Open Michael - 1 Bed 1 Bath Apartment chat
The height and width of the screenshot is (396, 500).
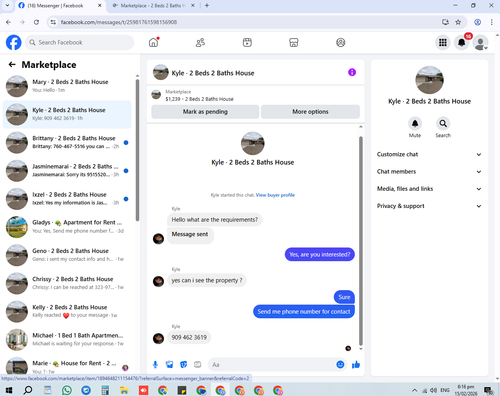pos(67,339)
